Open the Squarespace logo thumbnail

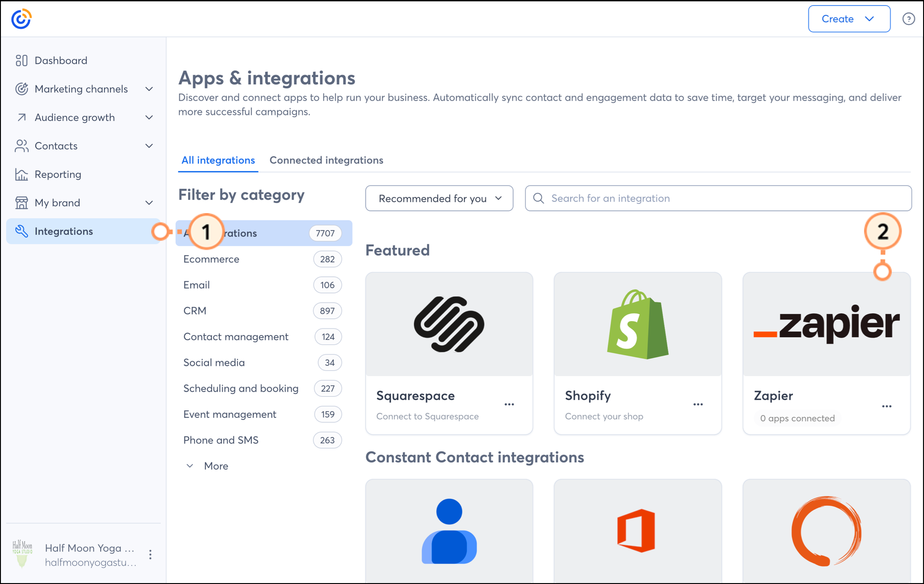[449, 324]
